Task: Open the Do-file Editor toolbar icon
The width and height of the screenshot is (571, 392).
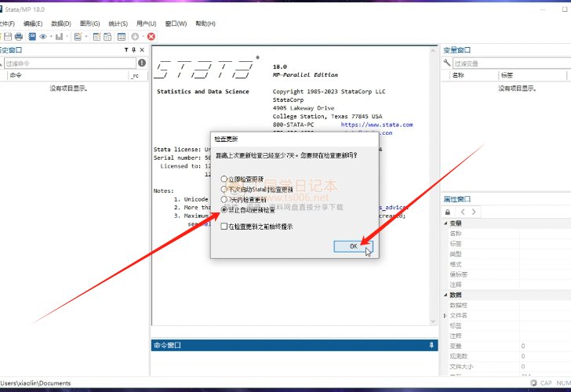Action: coord(78,36)
